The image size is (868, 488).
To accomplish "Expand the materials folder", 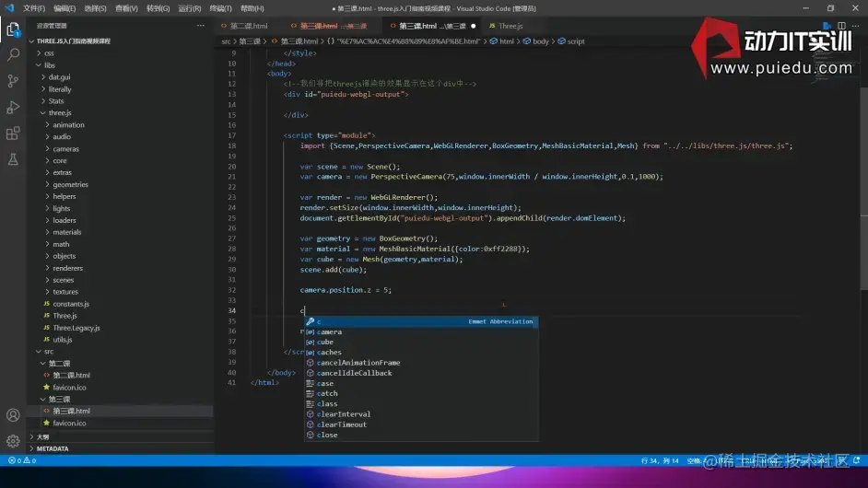I will pyautogui.click(x=67, y=232).
